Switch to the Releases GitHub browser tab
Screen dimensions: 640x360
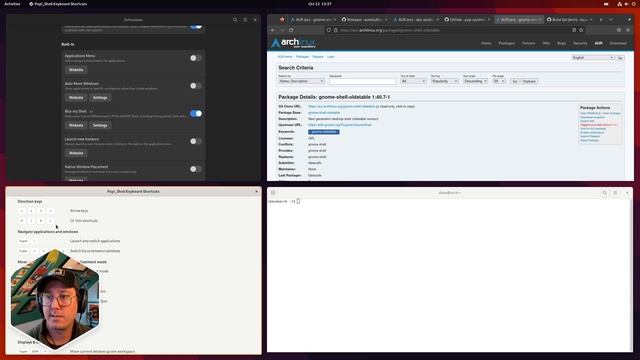click(x=364, y=20)
